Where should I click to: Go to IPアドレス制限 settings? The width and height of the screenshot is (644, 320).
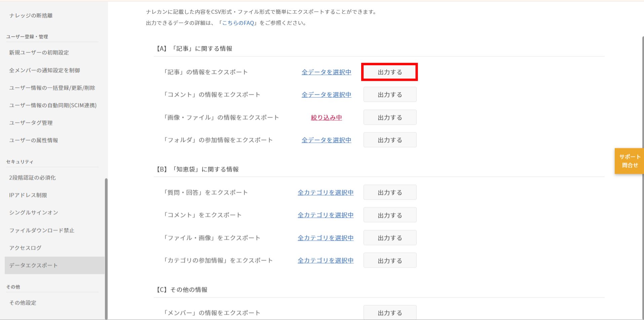pyautogui.click(x=28, y=195)
